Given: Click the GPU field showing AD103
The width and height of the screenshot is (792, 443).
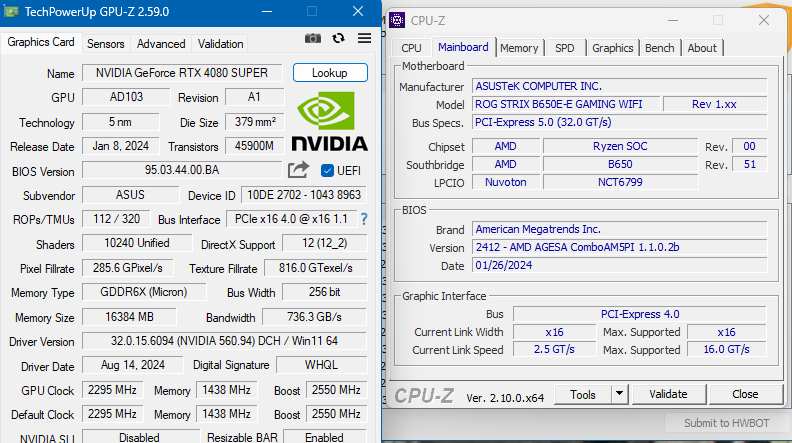Looking at the screenshot, I should coord(126,97).
